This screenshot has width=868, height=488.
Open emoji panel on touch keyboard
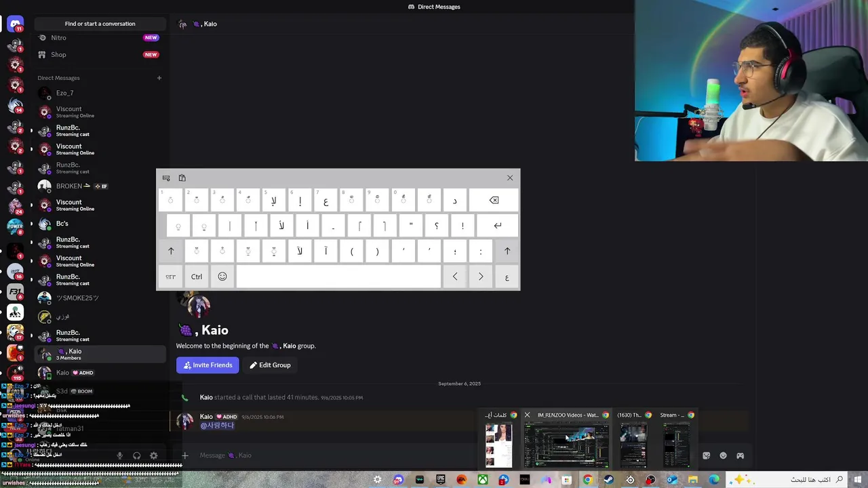pos(222,277)
